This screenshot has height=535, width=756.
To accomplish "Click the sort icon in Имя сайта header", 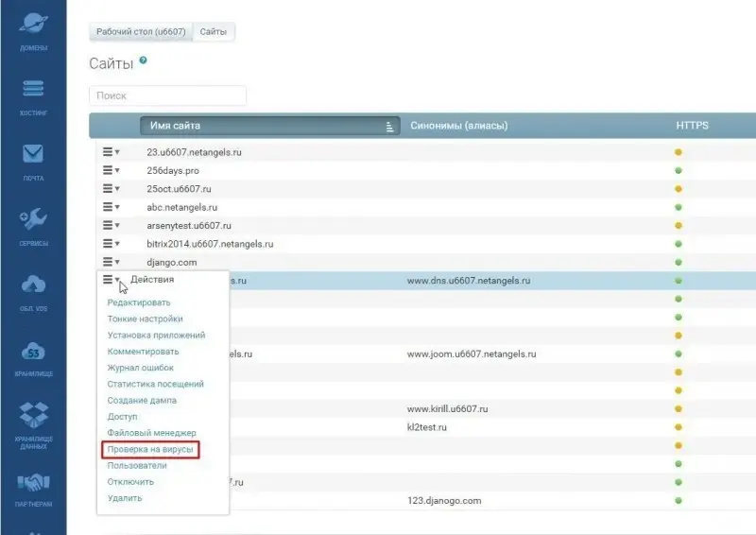I will [389, 127].
